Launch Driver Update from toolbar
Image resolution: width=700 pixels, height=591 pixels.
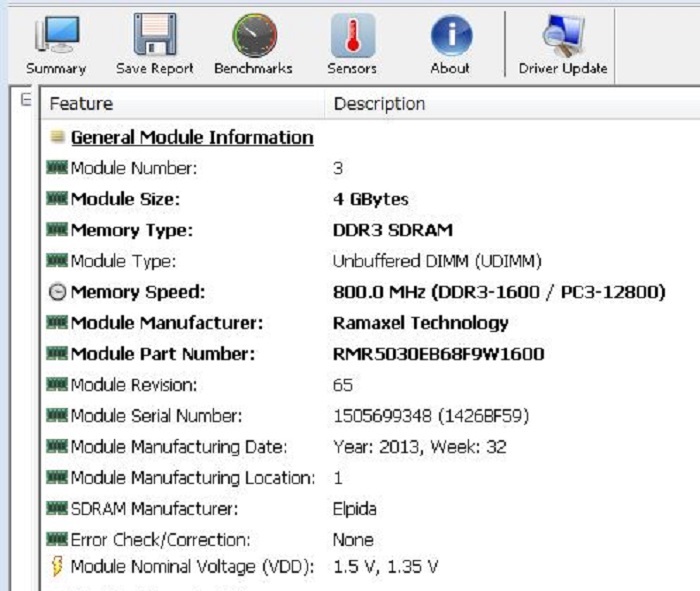pos(562,37)
